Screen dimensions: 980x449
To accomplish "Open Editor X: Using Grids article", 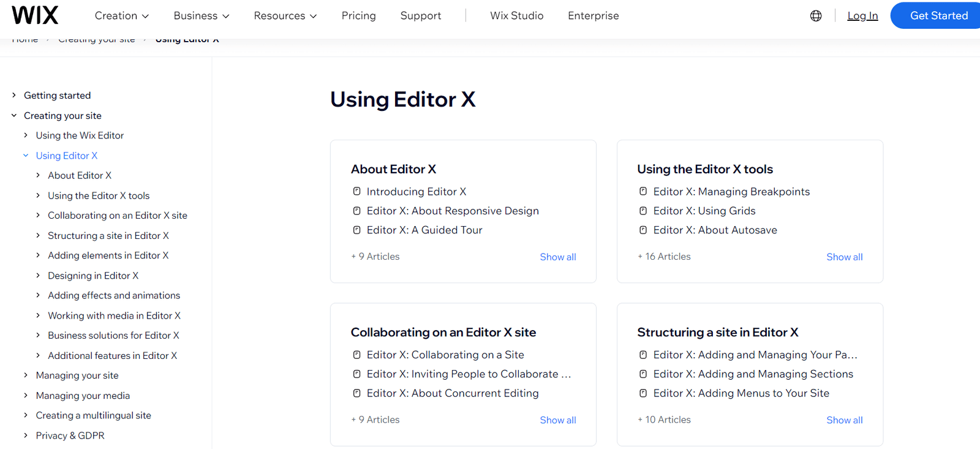I will (704, 211).
